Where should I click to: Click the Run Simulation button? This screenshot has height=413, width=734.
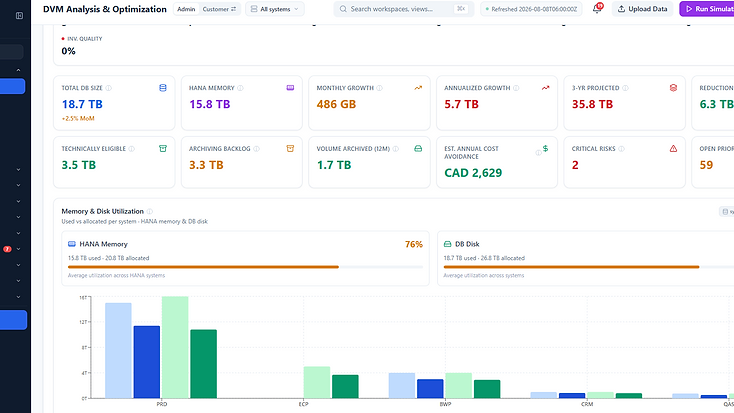(707, 9)
